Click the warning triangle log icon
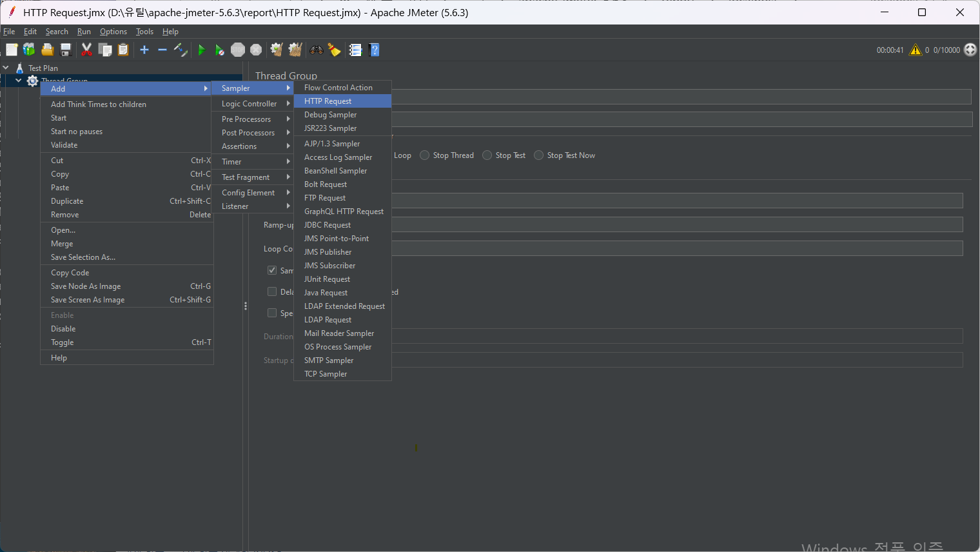Screen dimensions: 980x552 [x=916, y=50]
